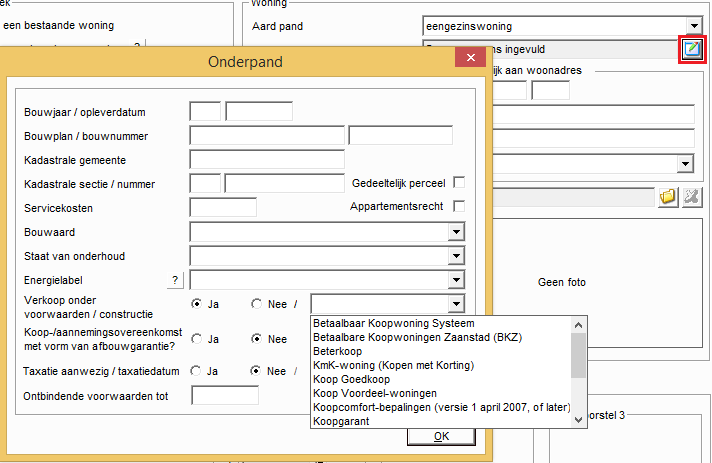712x463 pixels.
Task: Click the opleverdatum input field
Action: (259, 111)
